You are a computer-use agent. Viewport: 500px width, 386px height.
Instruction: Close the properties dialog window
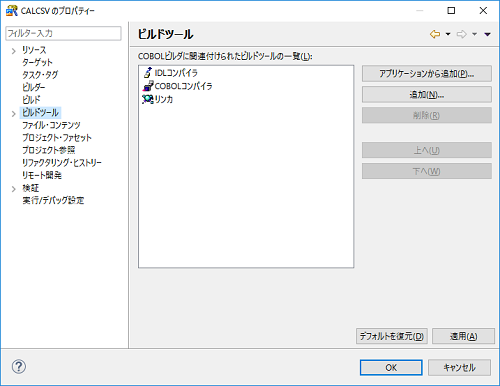483,11
